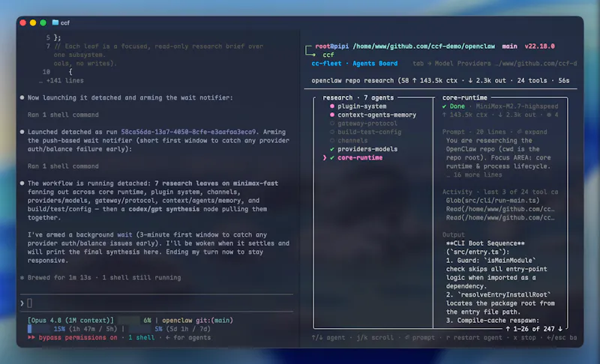Screen dimensions: 600x364
Task: Select the plugin-system agent pink dot
Action: point(331,106)
